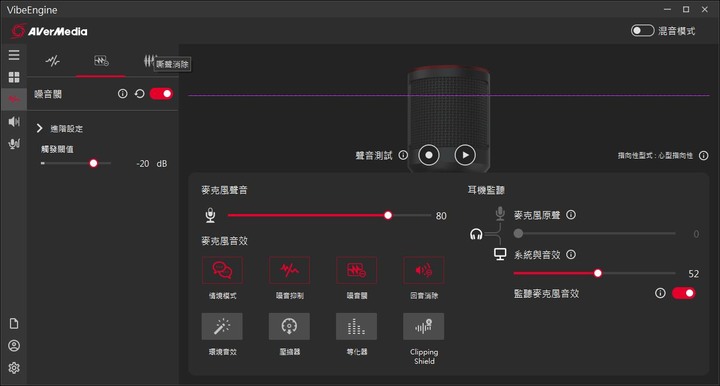Open the hamburger menu in the sidebar
This screenshot has height=386, width=720.
pos(14,55)
